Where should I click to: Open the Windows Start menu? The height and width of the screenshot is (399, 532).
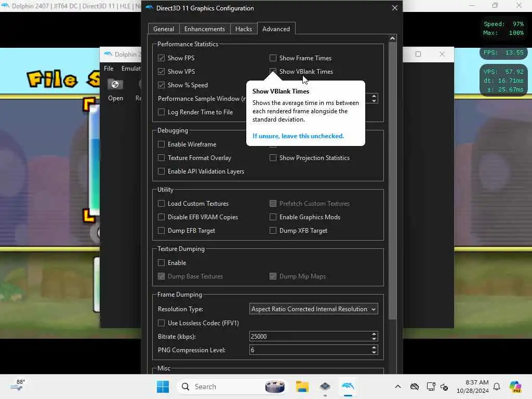tap(163, 387)
